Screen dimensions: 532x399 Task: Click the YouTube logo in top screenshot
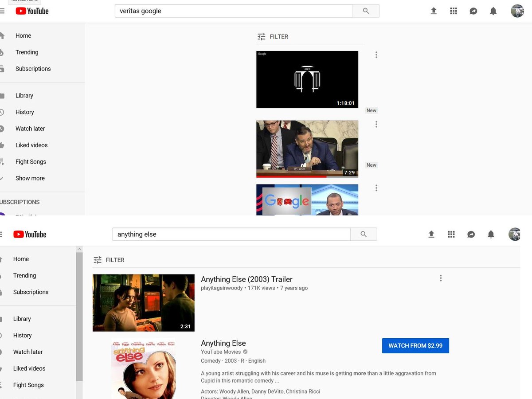(x=32, y=11)
